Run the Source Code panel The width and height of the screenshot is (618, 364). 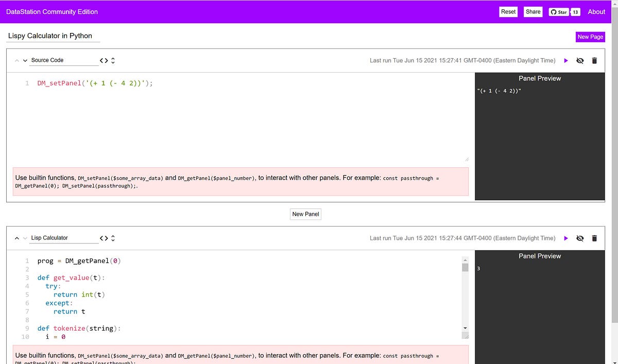coord(566,60)
